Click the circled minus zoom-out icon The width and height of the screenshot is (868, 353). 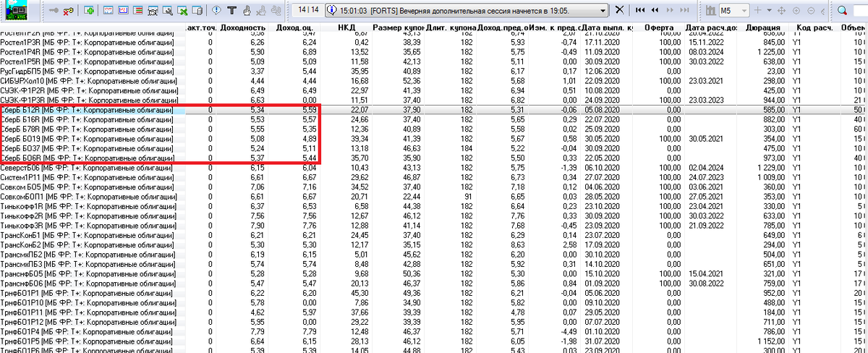[811, 11]
